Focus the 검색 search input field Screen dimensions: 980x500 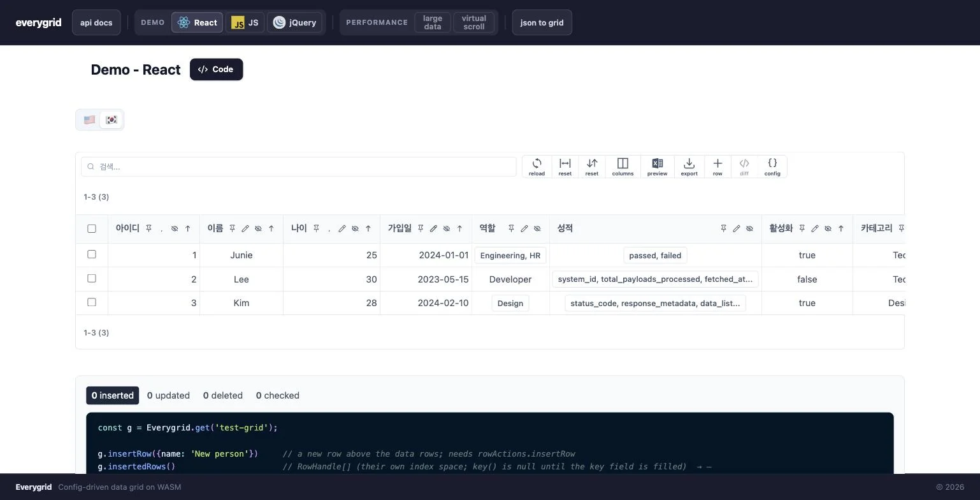click(299, 166)
